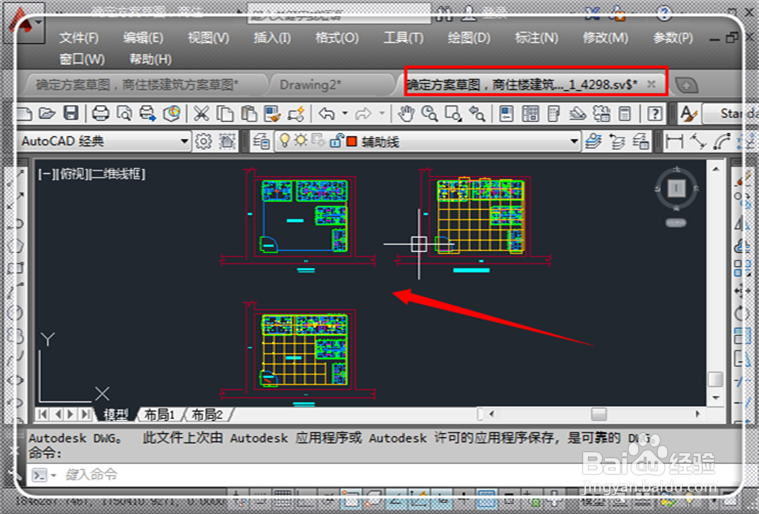
Task: Open a drawing with the Open folder icon
Action: coord(46,114)
